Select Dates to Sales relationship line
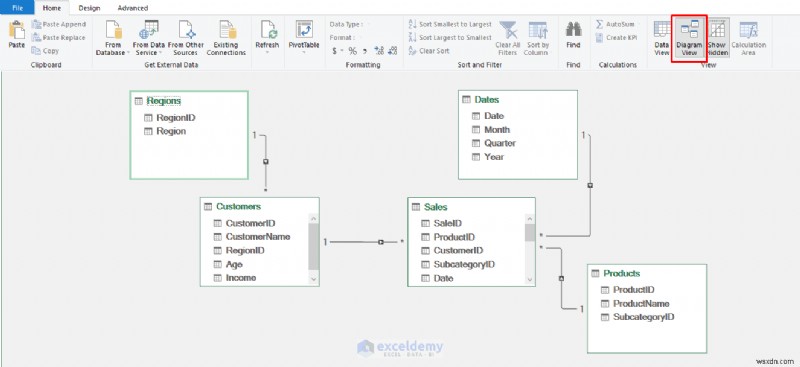The width and height of the screenshot is (800, 367). pyautogui.click(x=590, y=185)
